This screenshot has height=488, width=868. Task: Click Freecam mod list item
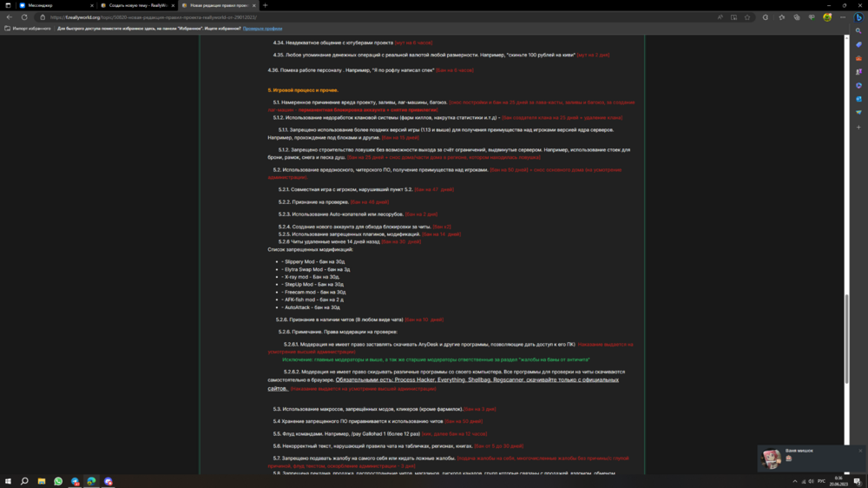click(x=315, y=293)
